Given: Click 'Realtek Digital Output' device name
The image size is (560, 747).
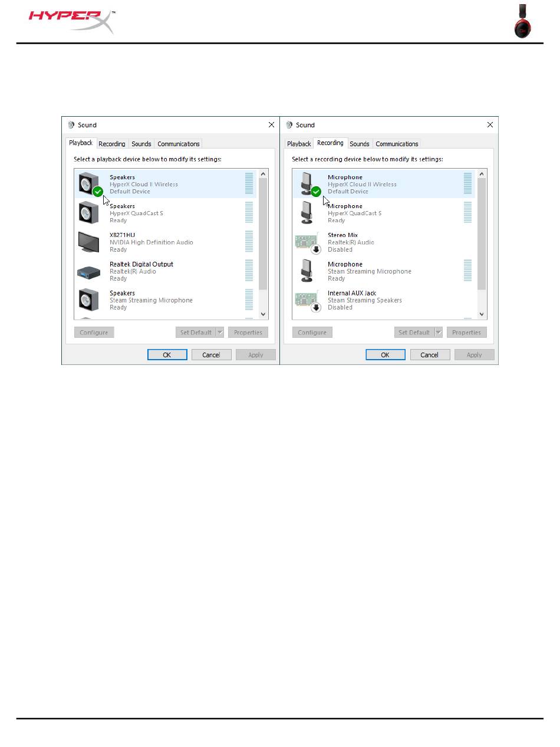Looking at the screenshot, I should 141,264.
